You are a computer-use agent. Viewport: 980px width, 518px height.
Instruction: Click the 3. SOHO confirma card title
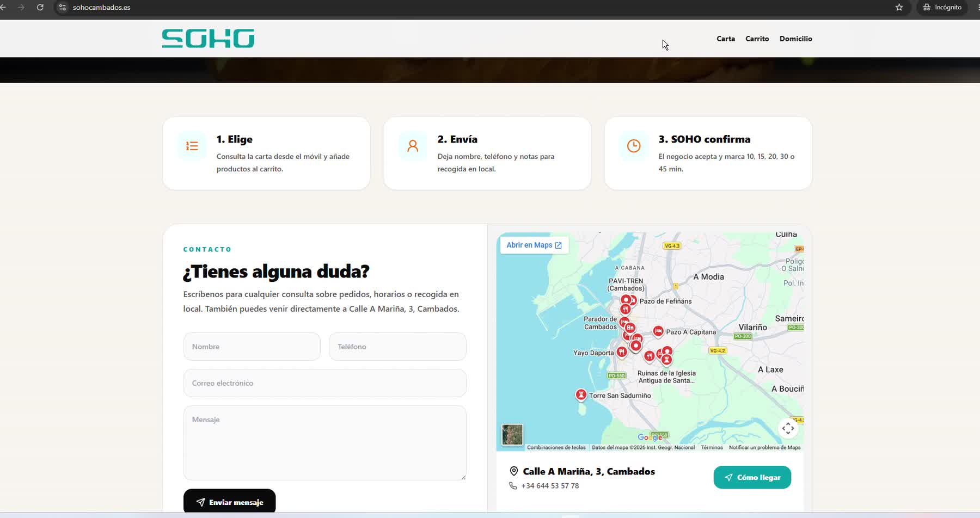[x=705, y=139]
